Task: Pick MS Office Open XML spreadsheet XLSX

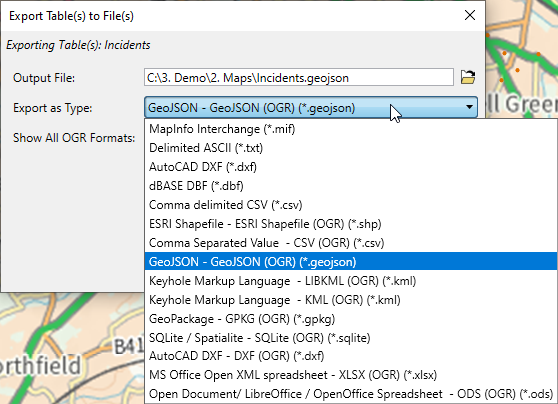Action: (x=351, y=375)
